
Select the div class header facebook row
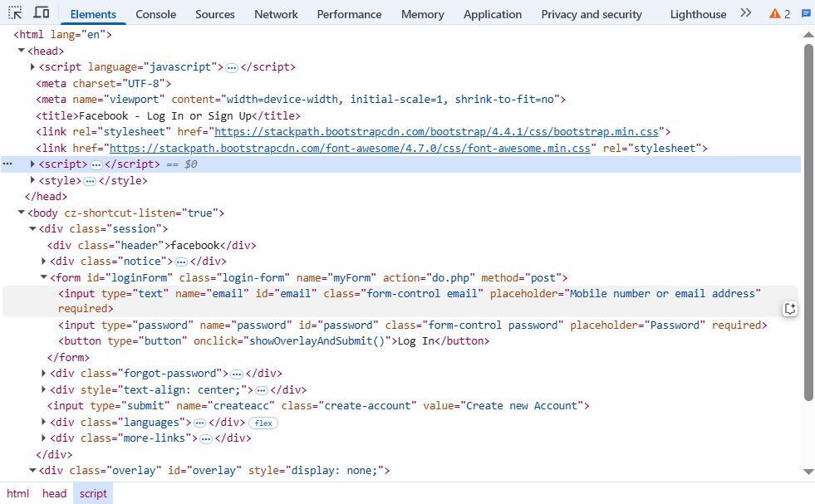click(x=152, y=246)
